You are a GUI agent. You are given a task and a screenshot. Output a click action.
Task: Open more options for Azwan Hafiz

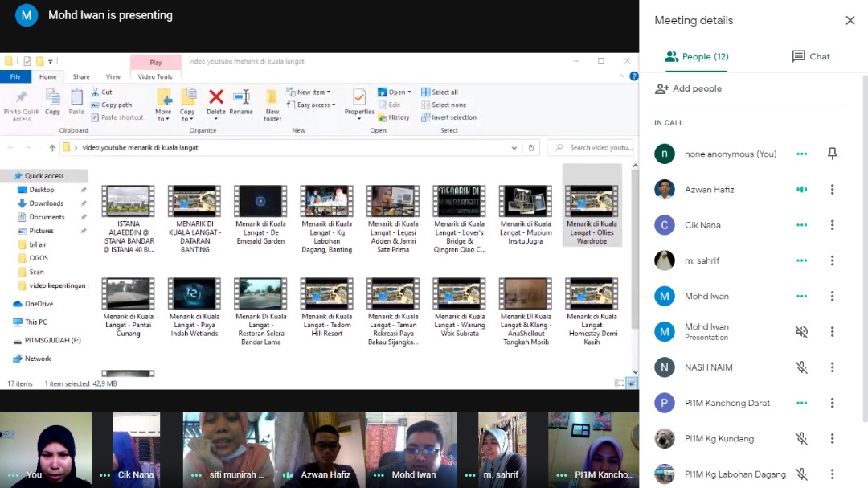832,190
